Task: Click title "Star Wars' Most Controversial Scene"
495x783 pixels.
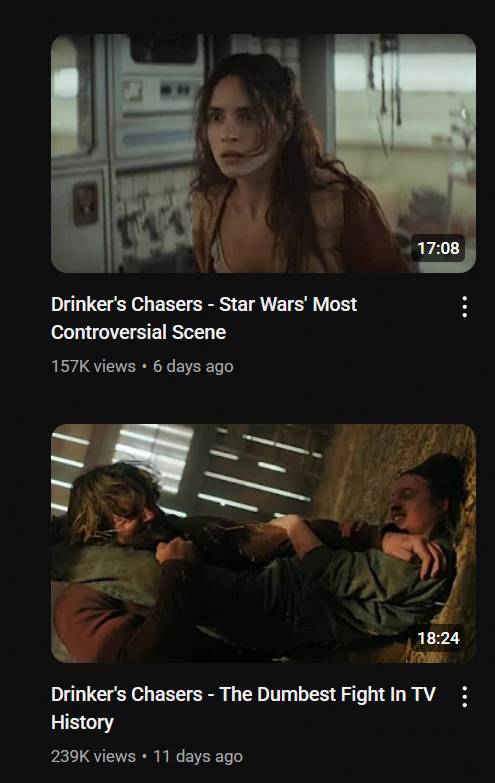Action: pyautogui.click(x=204, y=318)
